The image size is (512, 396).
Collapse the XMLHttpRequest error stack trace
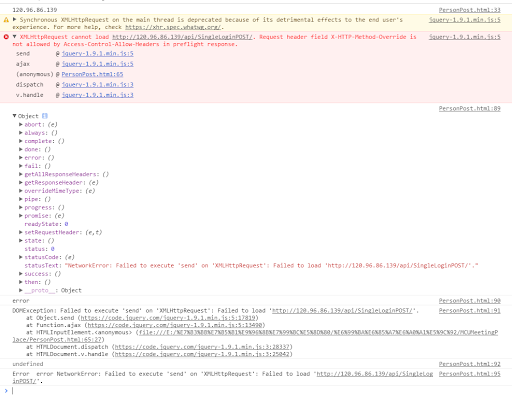pos(15,37)
